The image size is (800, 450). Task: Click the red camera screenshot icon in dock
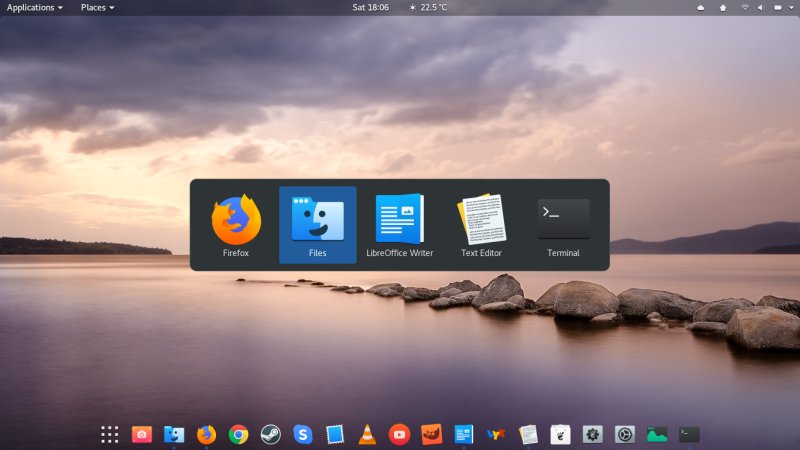pyautogui.click(x=142, y=434)
